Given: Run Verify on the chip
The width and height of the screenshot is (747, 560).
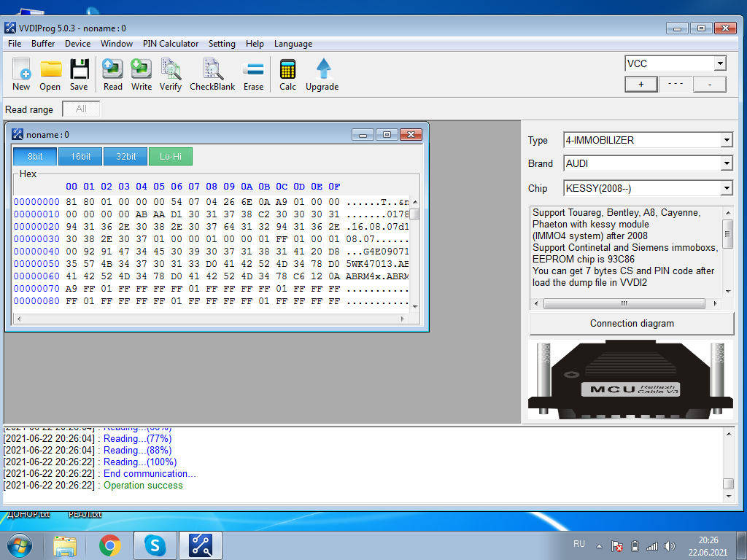Looking at the screenshot, I should coord(171,74).
